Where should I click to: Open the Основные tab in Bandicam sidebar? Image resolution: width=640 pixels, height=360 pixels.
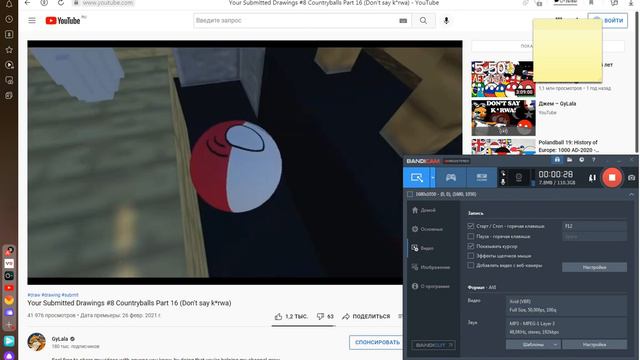pos(427,229)
